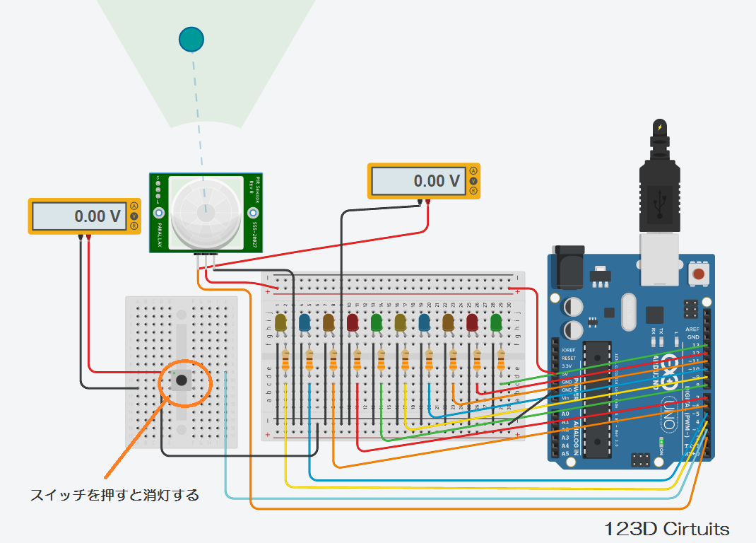Select the first blue LED on the breadboard
Screen dimensions: 756x543
tap(305, 323)
